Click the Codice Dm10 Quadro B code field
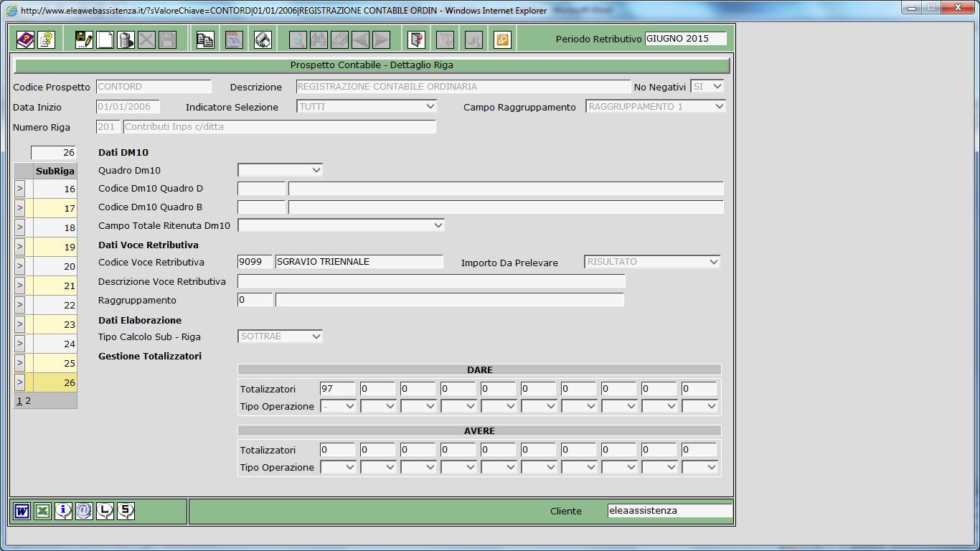This screenshot has width=980, height=551. (x=261, y=207)
